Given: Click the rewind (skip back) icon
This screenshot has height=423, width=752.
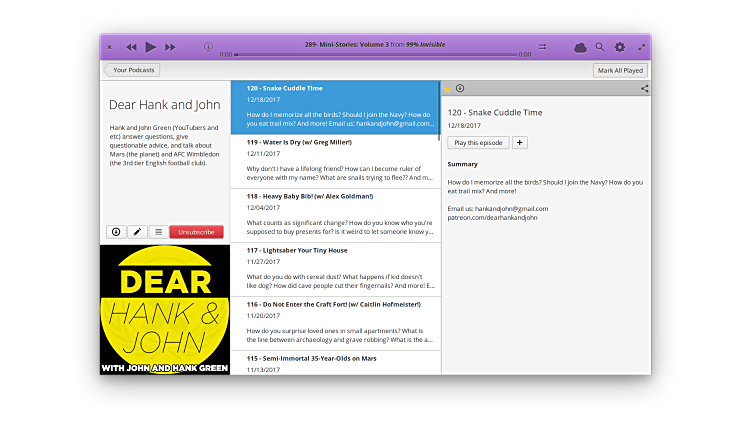Looking at the screenshot, I should [131, 47].
